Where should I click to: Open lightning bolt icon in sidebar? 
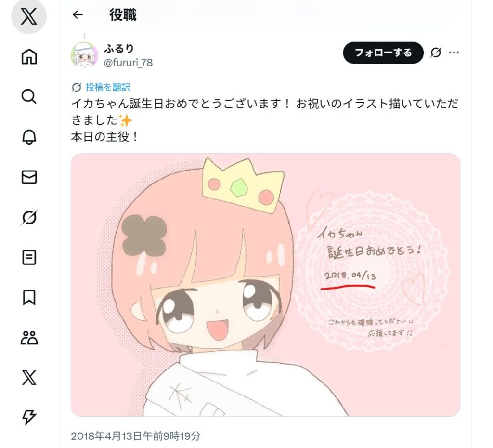29,418
